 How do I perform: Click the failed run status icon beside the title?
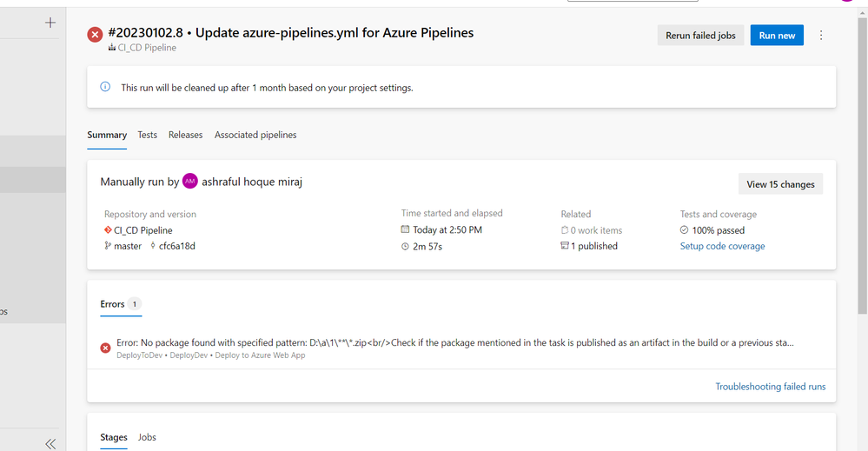[95, 35]
